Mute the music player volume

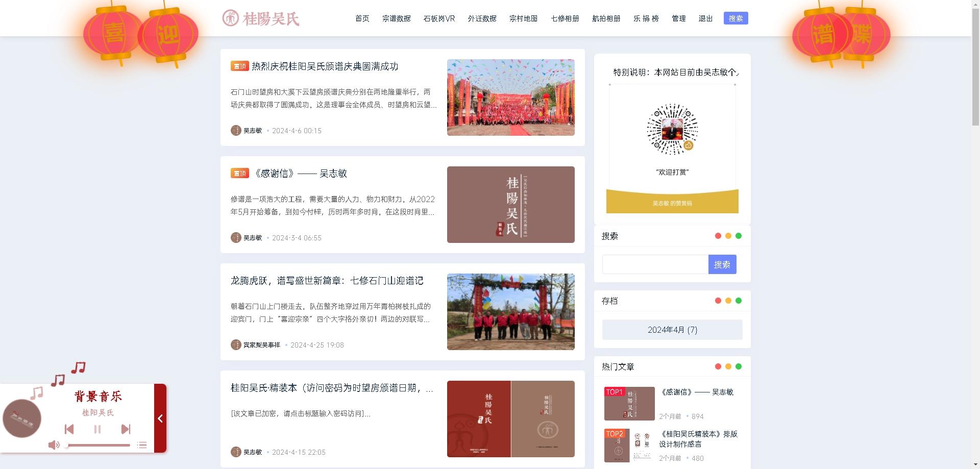coord(53,445)
